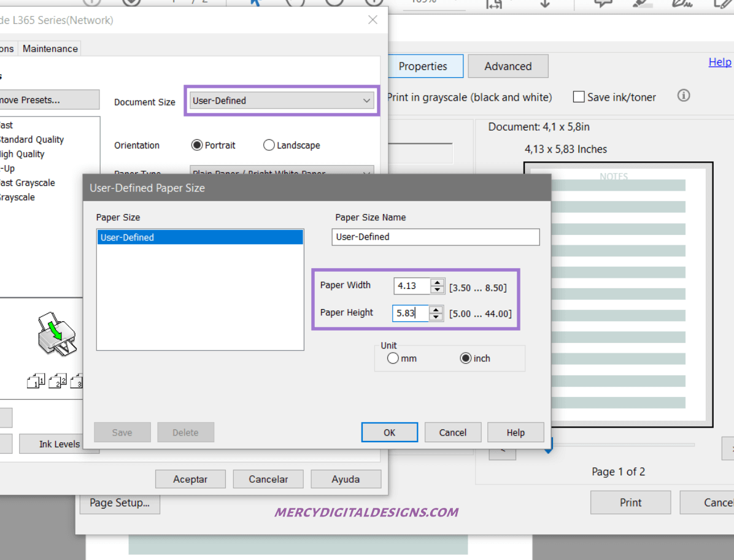
Task: Select the Highlight text tool icon
Action: 641,3
